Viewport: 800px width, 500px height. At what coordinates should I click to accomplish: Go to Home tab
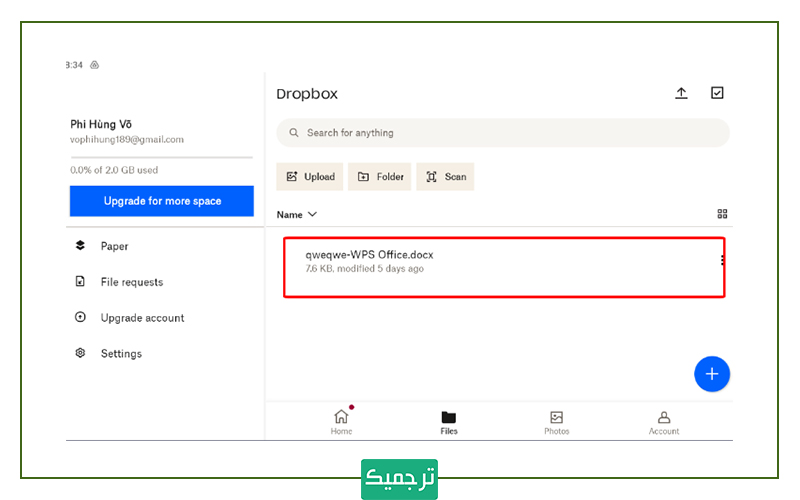click(x=341, y=422)
